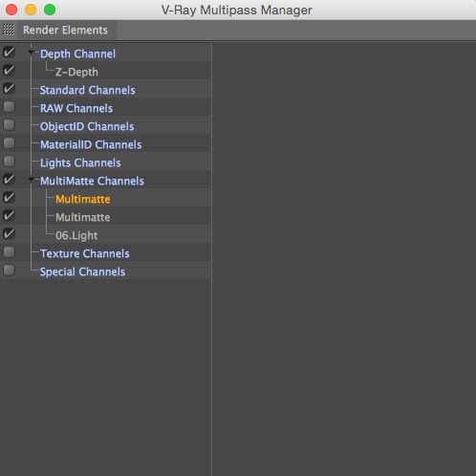
Task: Click the grid grip icon beside Render Elements
Action: pyautogui.click(x=9, y=30)
